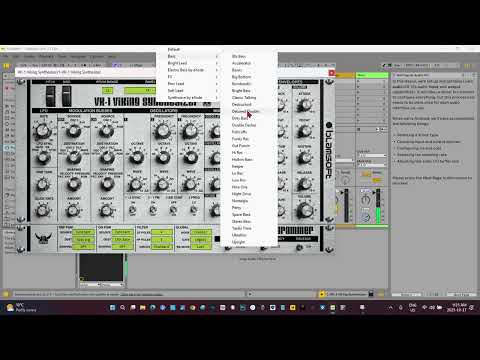
Task: Adjust oscillator 1 Wave knob
Action: coord(136,184)
